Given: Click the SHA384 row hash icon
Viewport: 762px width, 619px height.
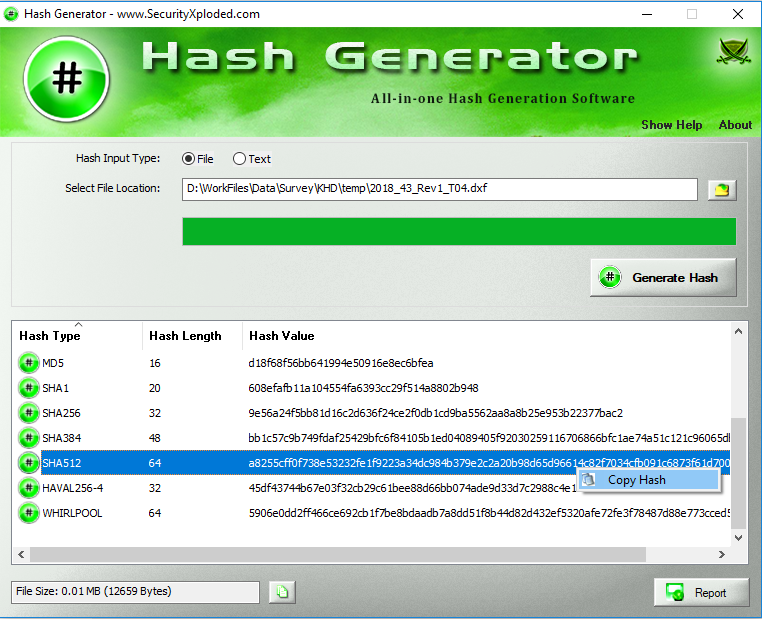Looking at the screenshot, I should (29, 438).
